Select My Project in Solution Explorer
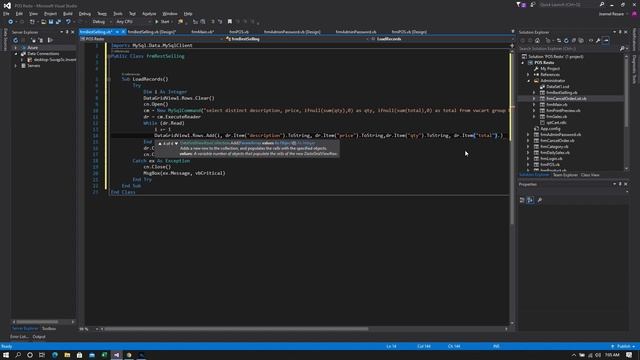 (x=550, y=69)
